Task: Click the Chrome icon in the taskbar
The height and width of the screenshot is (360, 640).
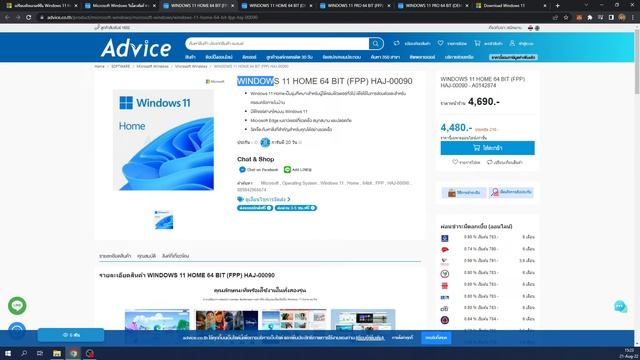Action: [73, 353]
